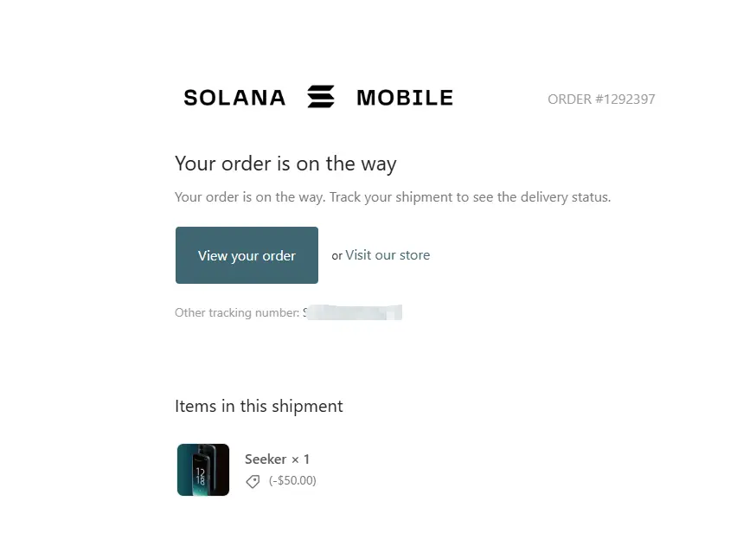Click the × 1 quantity next to Seeker

tap(300, 459)
